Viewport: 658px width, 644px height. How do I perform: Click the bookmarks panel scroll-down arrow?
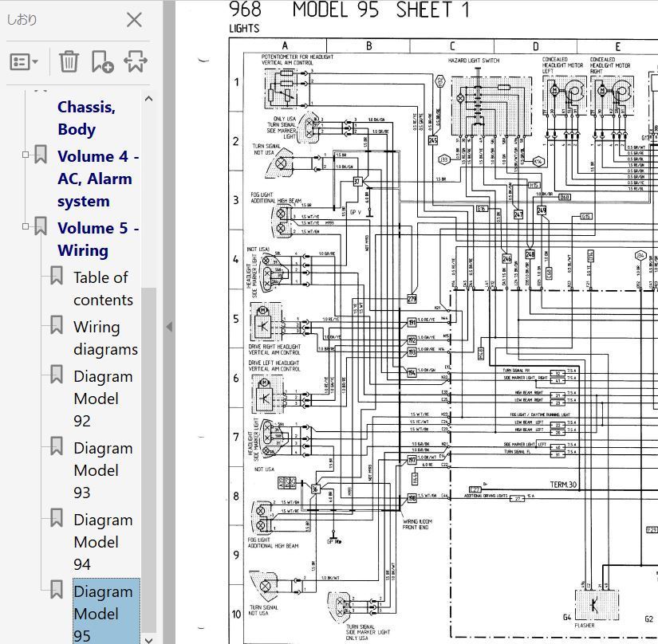pyautogui.click(x=148, y=640)
